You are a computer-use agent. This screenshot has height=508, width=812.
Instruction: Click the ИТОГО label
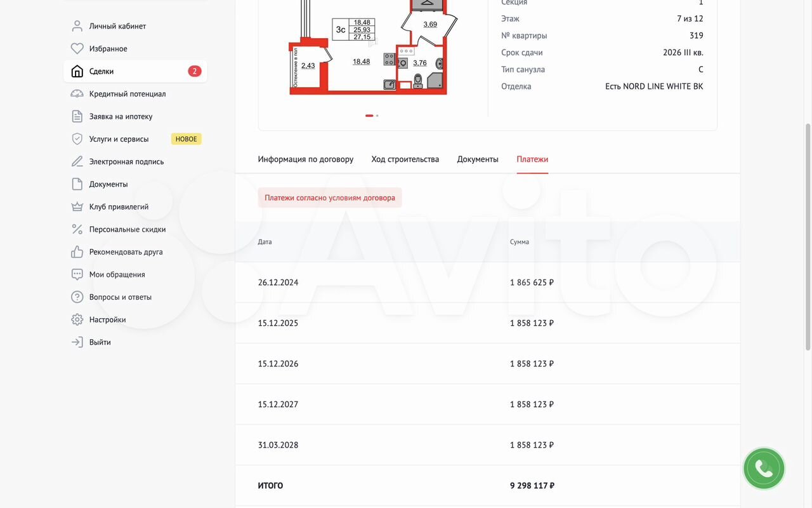pos(270,486)
